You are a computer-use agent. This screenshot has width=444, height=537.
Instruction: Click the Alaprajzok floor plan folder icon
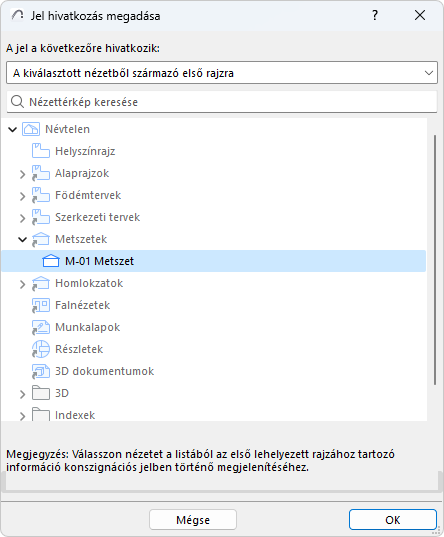click(40, 173)
